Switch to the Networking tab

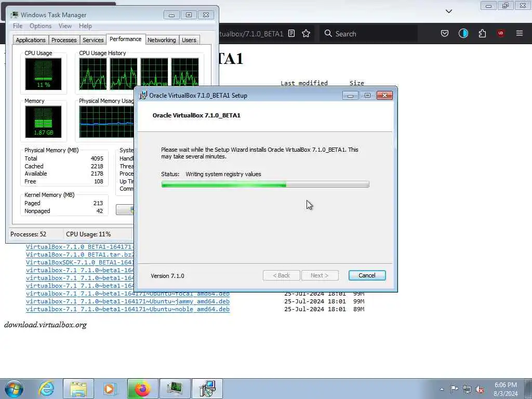click(162, 40)
